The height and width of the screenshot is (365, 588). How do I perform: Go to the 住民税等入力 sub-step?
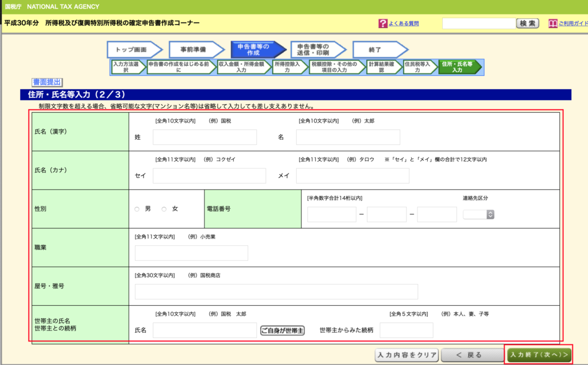pos(417,67)
